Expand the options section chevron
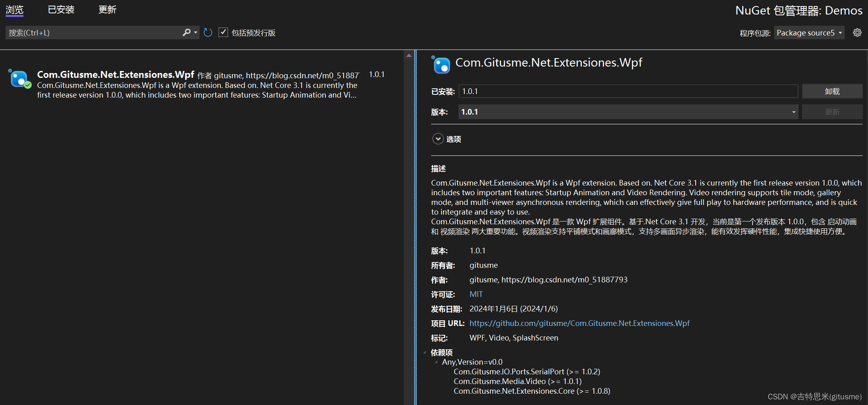This screenshot has width=868, height=405. tap(438, 139)
